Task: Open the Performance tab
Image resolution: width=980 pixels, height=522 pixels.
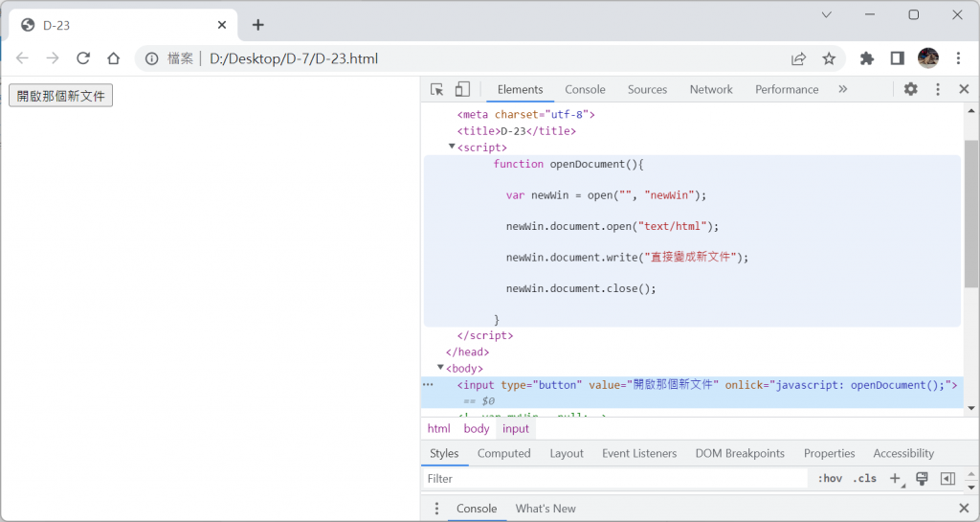Action: 787,89
